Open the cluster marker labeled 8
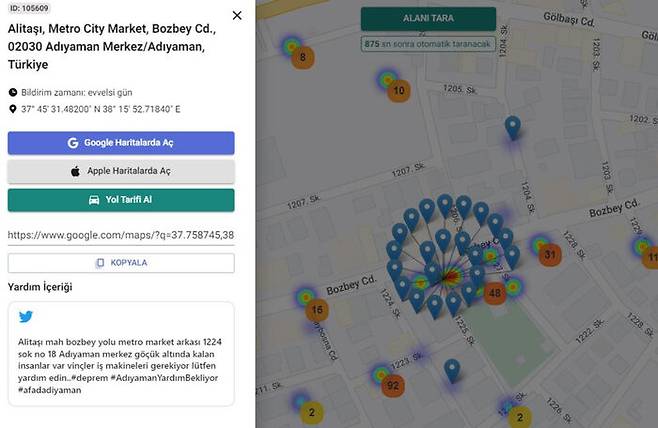Image resolution: width=658 pixels, height=428 pixels. pyautogui.click(x=303, y=57)
